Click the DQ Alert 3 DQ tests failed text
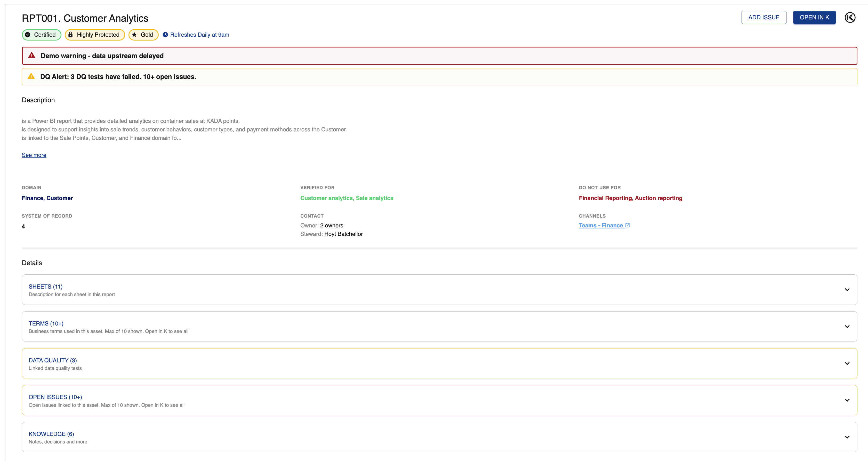The image size is (868, 461). tap(118, 77)
